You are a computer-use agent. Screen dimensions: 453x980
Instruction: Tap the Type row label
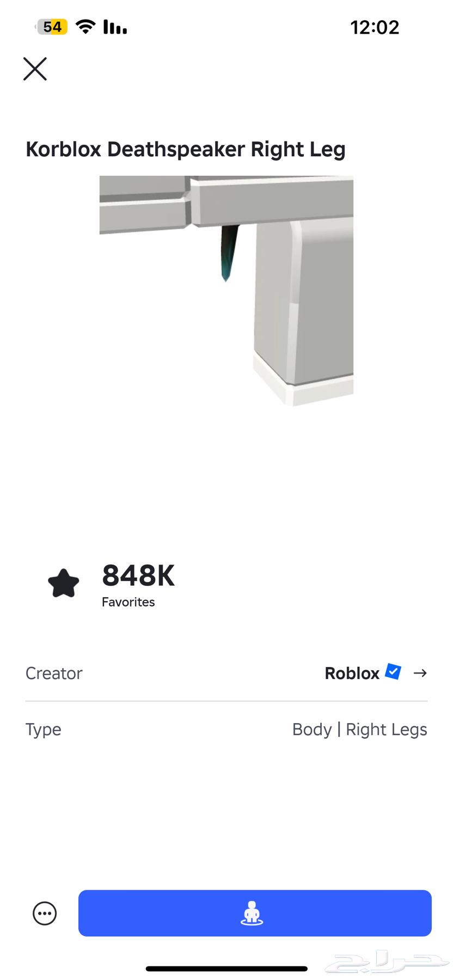point(44,730)
